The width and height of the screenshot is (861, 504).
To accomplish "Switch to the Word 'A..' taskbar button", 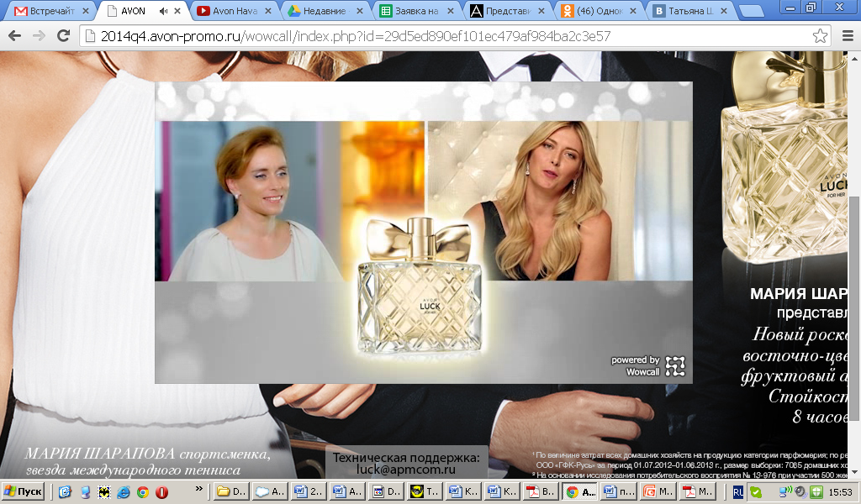I will pos(347,492).
